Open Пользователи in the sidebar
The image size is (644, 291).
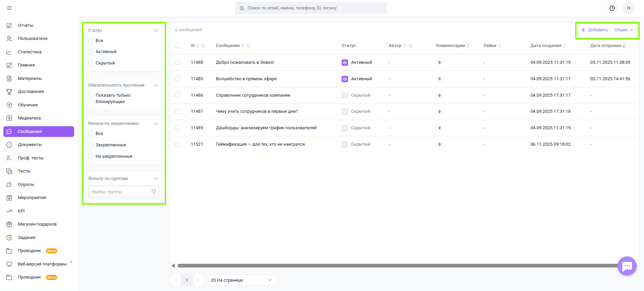(33, 39)
